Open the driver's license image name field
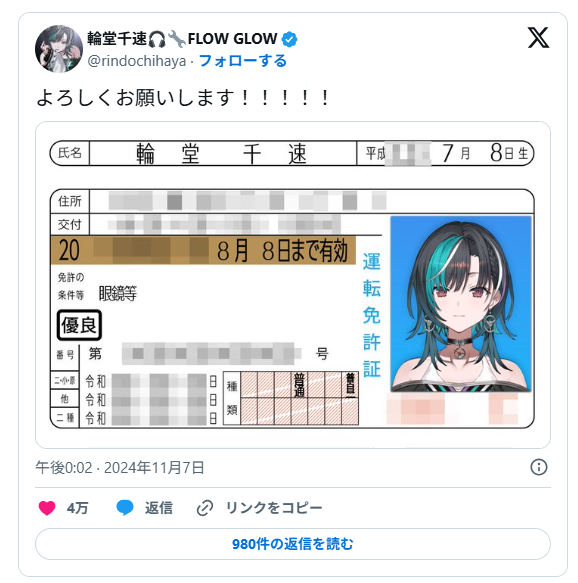Viewport: 578px width, 583px height. [223, 153]
